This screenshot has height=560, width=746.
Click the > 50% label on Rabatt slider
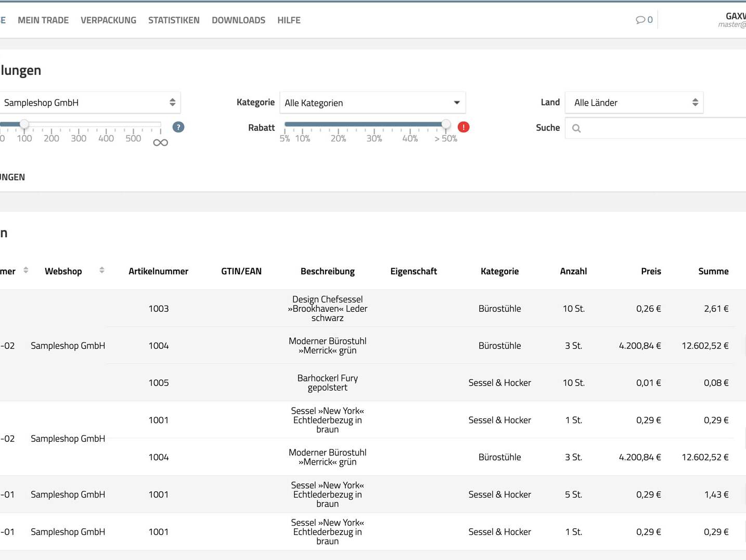[x=446, y=138]
